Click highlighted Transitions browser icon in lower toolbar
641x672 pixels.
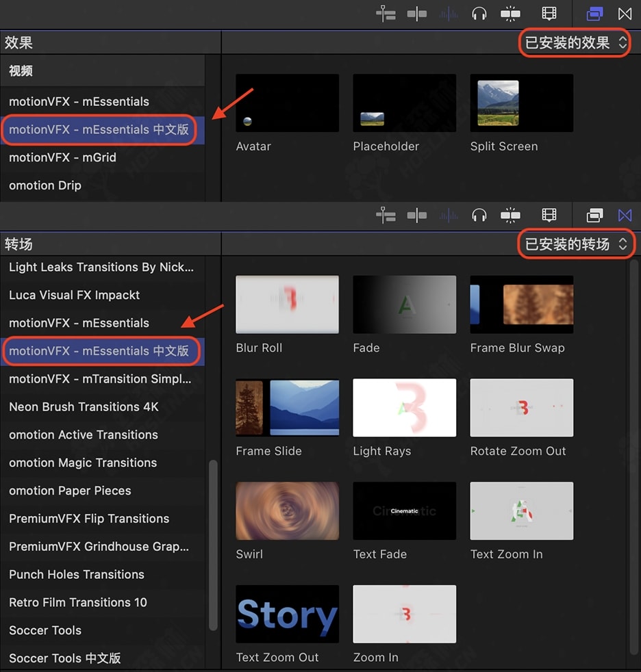[625, 215]
